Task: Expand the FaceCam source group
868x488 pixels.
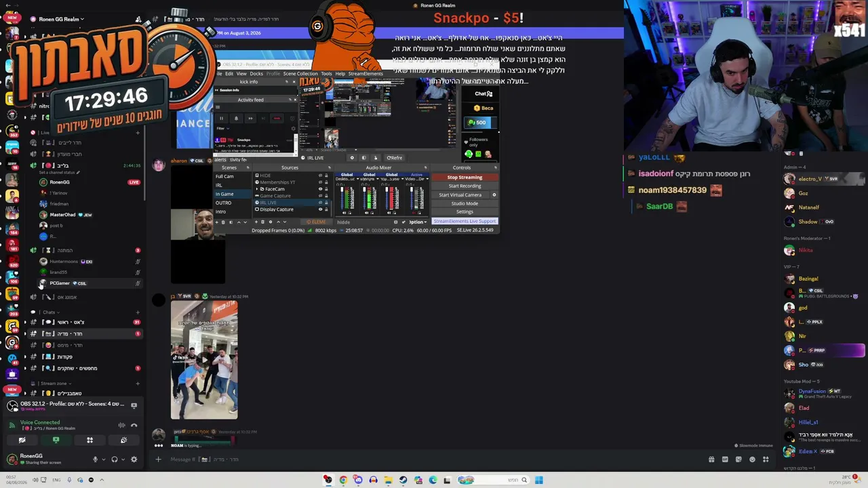Action: point(257,189)
